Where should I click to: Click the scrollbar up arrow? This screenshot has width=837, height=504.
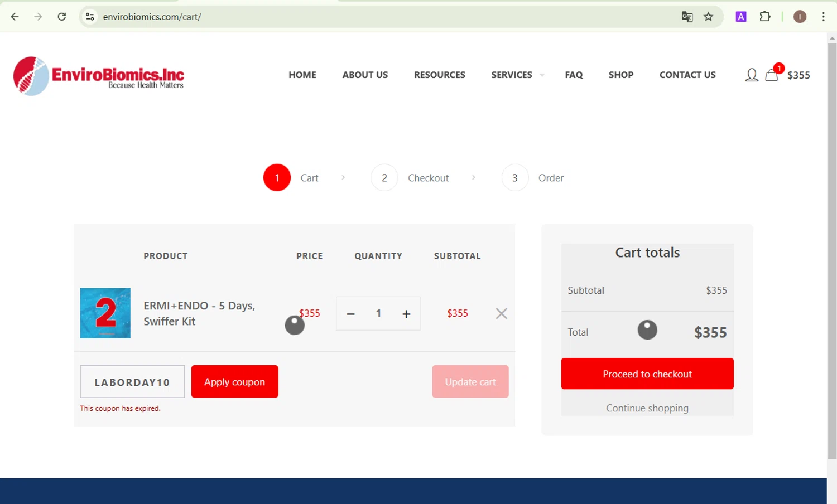coord(832,38)
